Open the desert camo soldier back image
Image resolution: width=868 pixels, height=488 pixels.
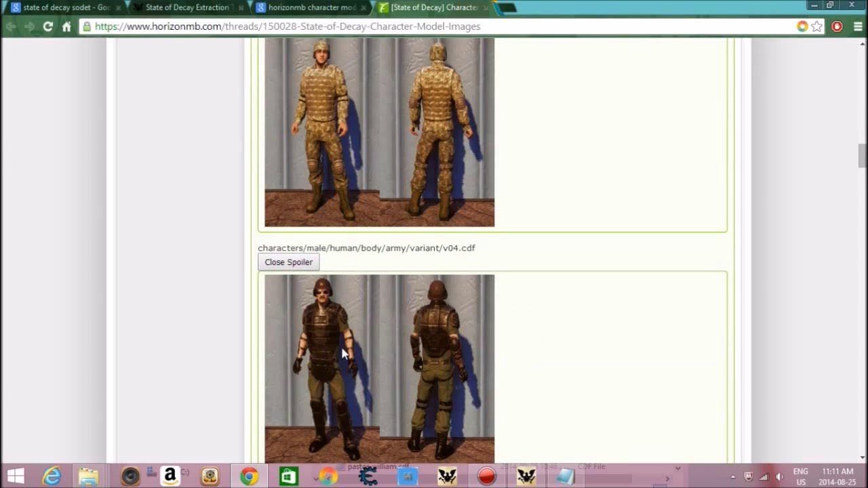[x=437, y=132]
